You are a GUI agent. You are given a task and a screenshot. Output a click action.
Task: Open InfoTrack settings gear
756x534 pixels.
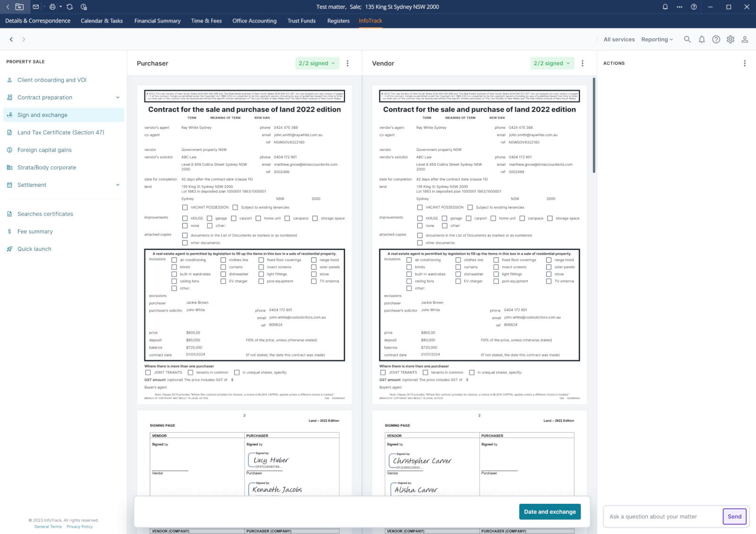[730, 39]
